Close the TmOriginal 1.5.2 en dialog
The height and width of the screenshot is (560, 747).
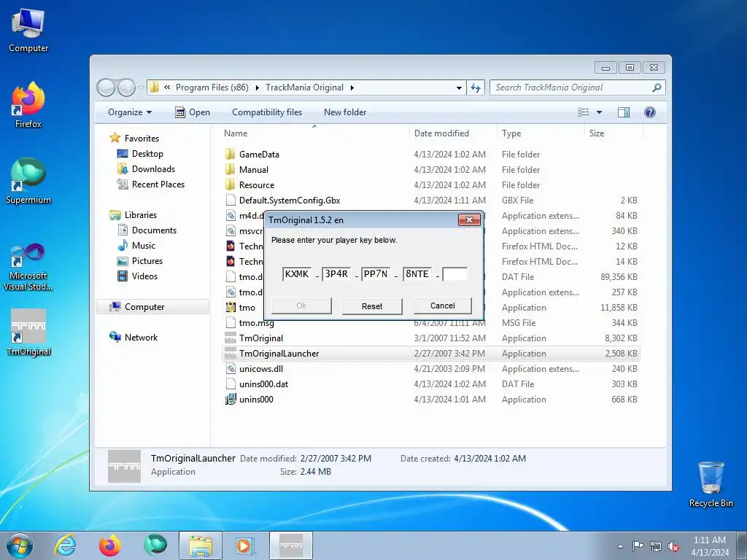pyautogui.click(x=469, y=219)
